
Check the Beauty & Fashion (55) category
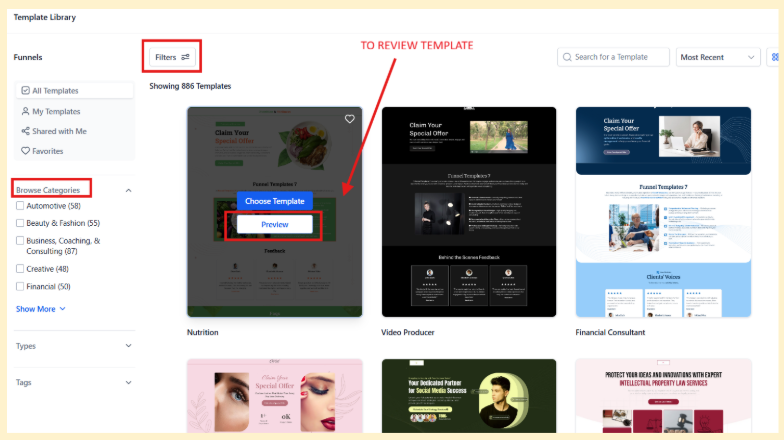coord(20,223)
